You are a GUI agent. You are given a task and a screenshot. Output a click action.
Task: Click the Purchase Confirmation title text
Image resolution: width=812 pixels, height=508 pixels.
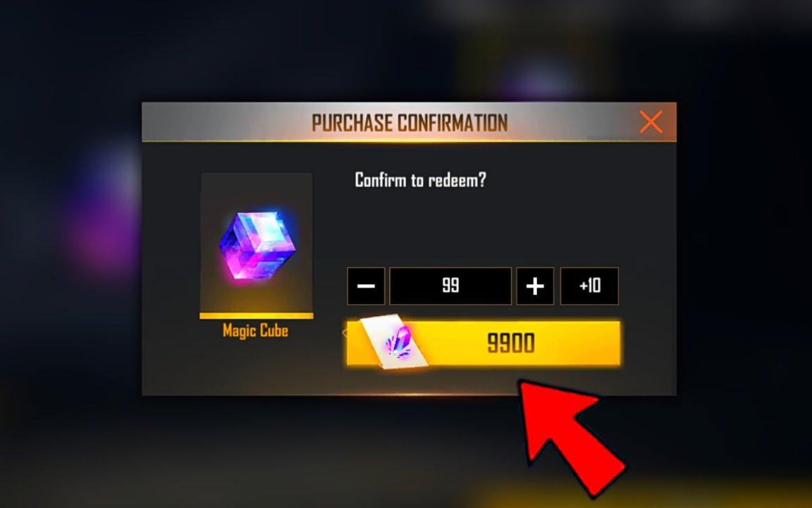[409, 123]
